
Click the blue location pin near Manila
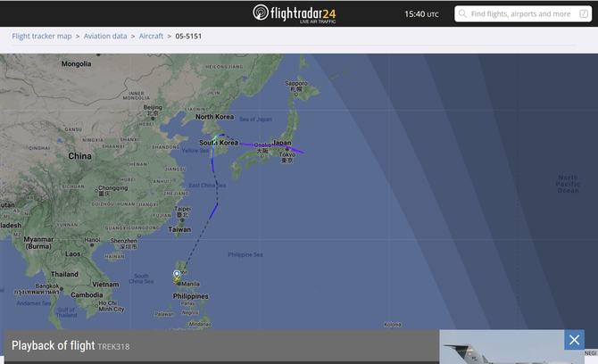pyautogui.click(x=177, y=274)
